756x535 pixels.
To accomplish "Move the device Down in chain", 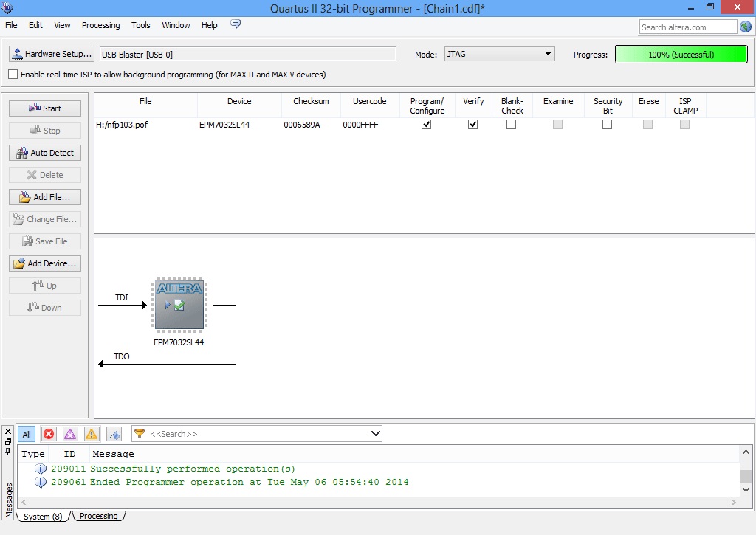I will (x=45, y=308).
